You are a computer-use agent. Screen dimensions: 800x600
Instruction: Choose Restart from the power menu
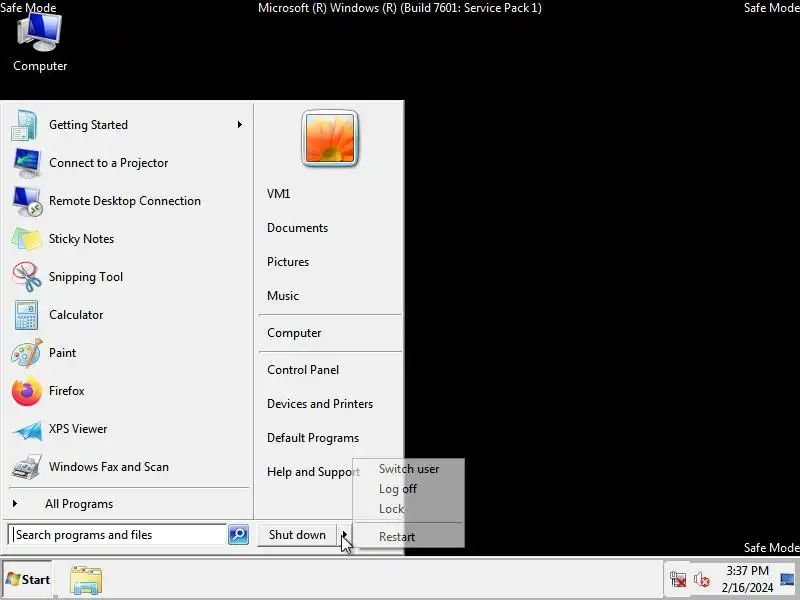(x=409, y=537)
